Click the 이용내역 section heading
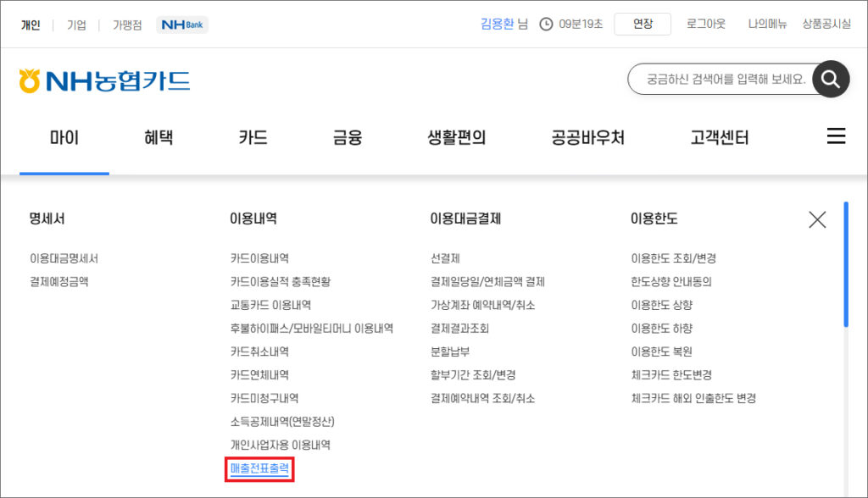 coord(253,219)
